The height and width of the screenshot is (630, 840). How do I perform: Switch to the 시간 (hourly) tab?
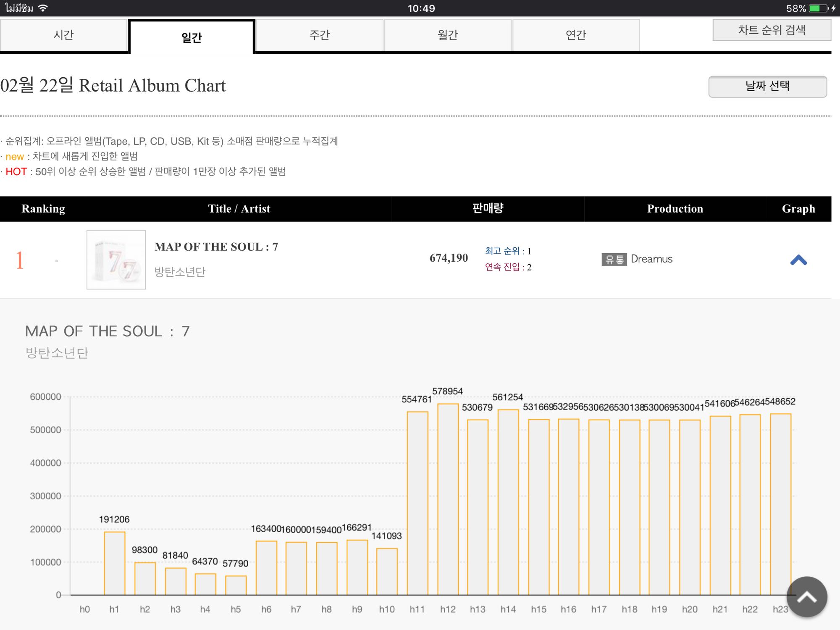(x=64, y=35)
